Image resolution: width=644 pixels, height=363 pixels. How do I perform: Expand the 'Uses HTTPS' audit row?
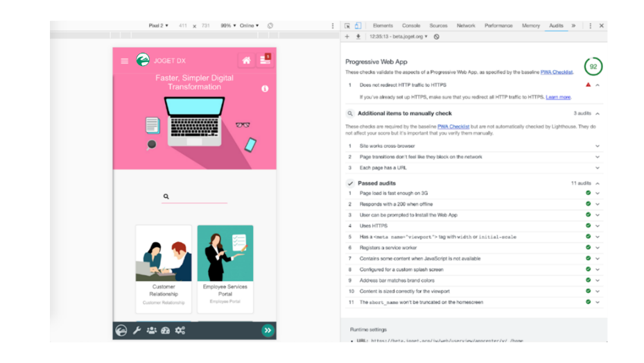coord(598,226)
